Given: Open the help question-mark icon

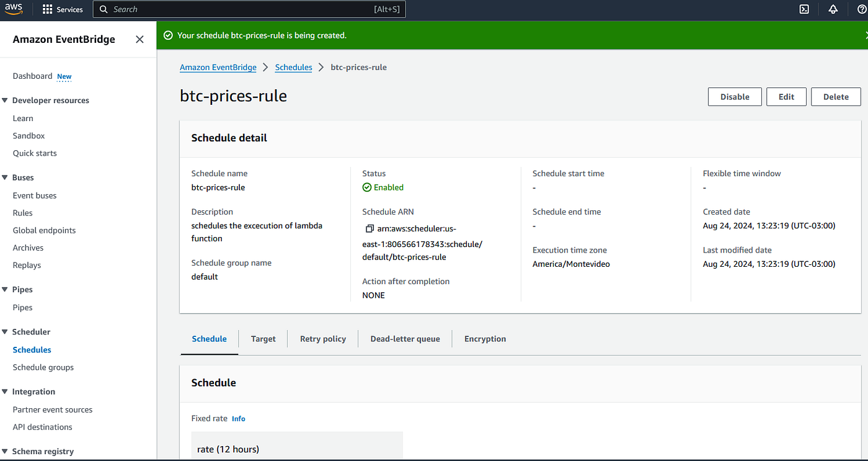Looking at the screenshot, I should click(x=862, y=9).
